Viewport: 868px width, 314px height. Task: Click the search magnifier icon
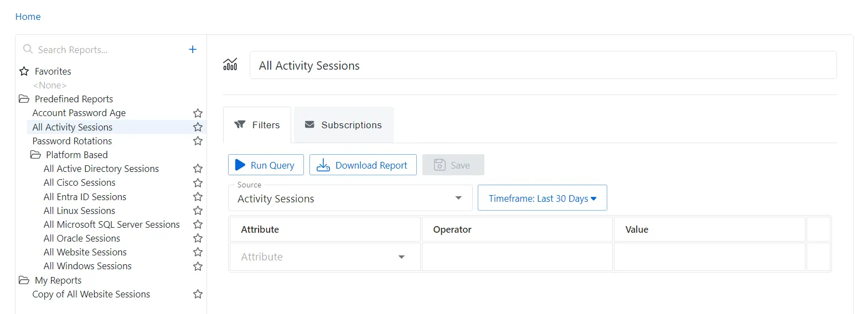28,49
